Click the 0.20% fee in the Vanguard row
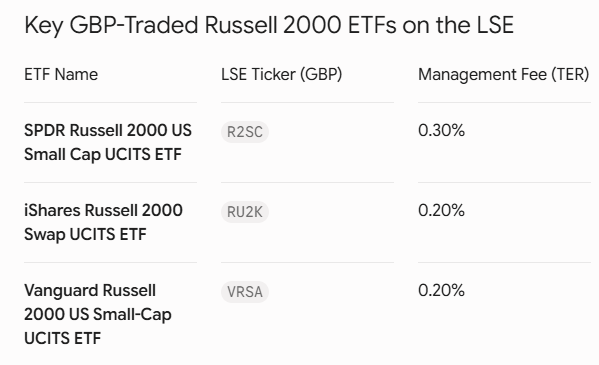599x365 pixels. [x=441, y=290]
